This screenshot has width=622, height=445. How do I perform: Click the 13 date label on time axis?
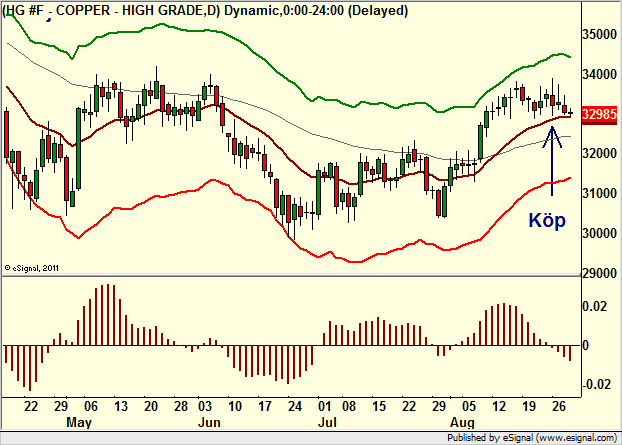[121, 406]
